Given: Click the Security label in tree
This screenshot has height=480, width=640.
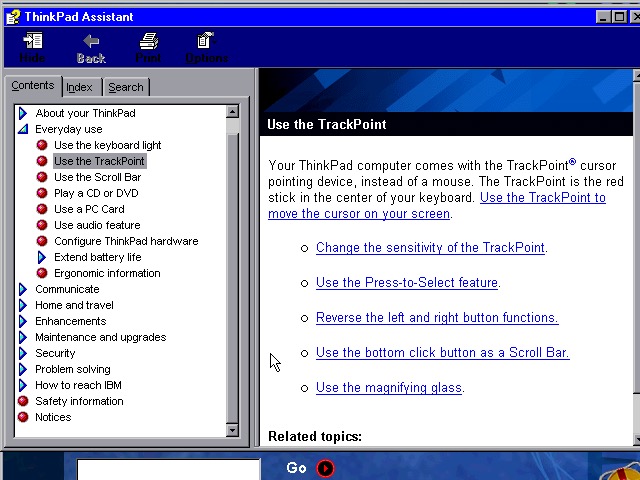Looking at the screenshot, I should coord(55,353).
